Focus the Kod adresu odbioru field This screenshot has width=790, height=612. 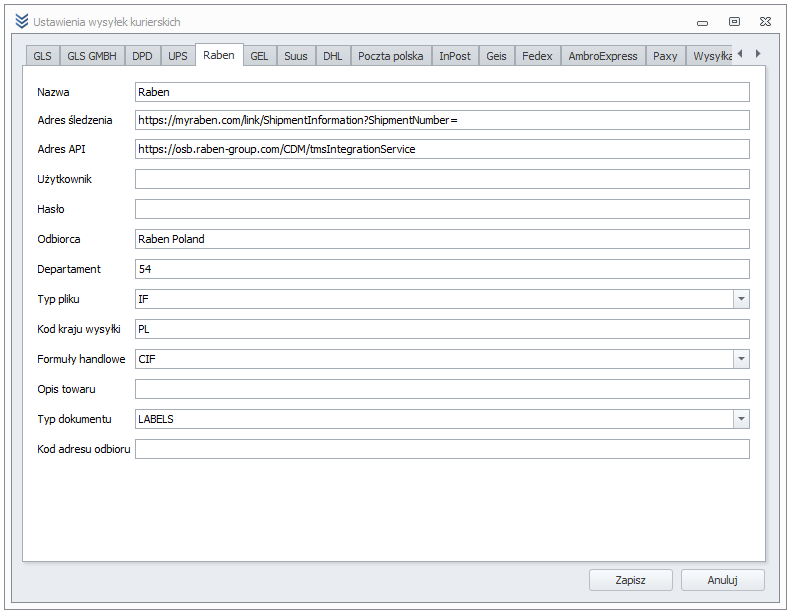pos(442,449)
